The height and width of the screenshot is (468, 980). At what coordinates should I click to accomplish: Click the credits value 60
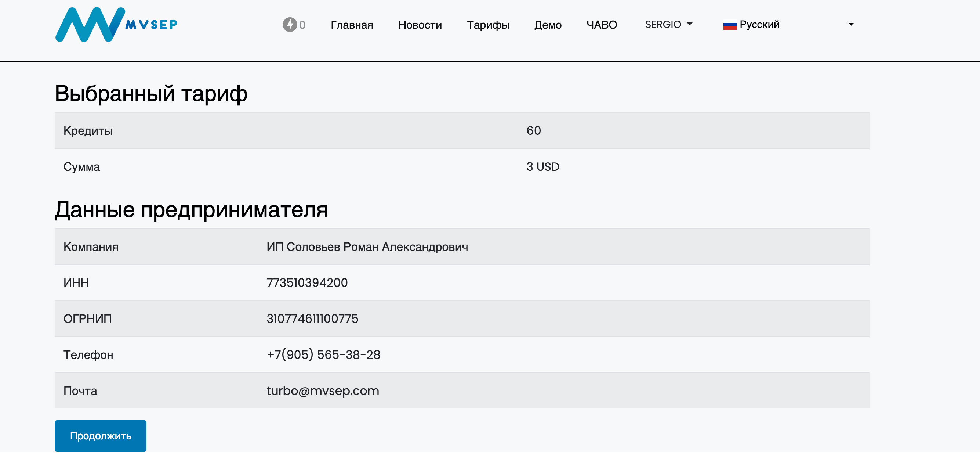(533, 131)
